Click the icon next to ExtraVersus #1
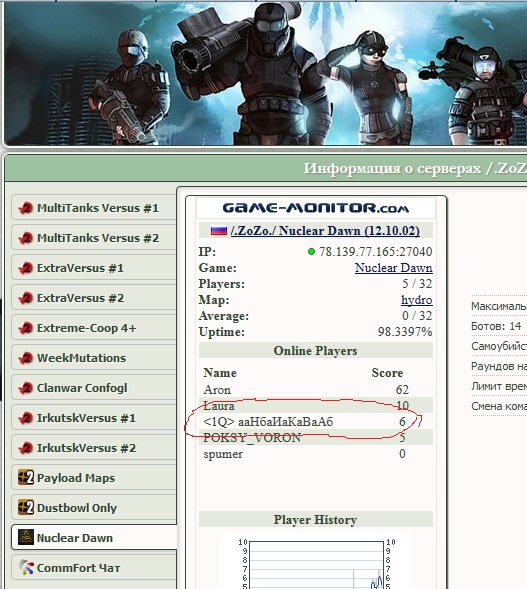Screen dimensions: 527x589 pyautogui.click(x=26, y=268)
